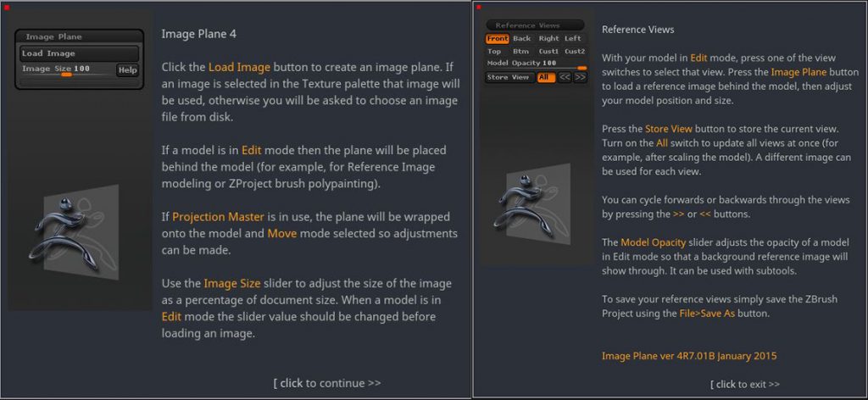Viewport: 868px width, 400px height.
Task: Toggle the orange All switch in panel
Action: [546, 77]
